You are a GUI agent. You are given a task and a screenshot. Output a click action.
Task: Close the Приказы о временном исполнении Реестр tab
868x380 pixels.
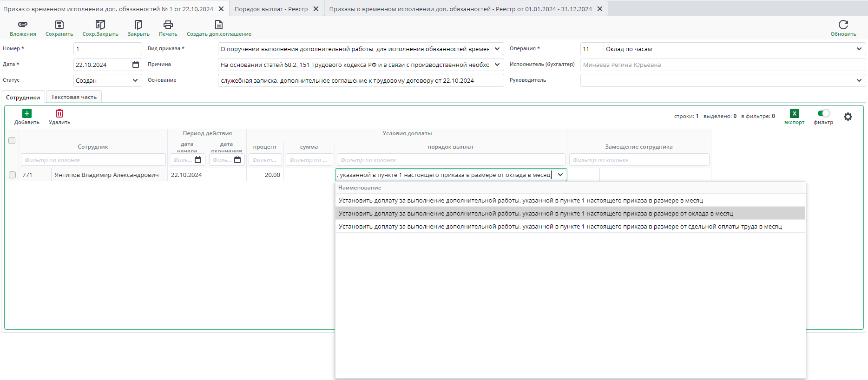pos(600,9)
